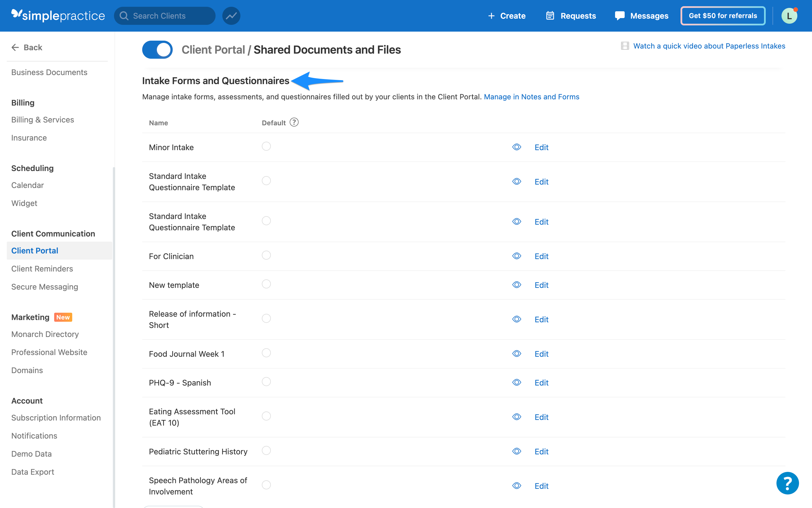Set Release of information - Short as default

click(266, 318)
